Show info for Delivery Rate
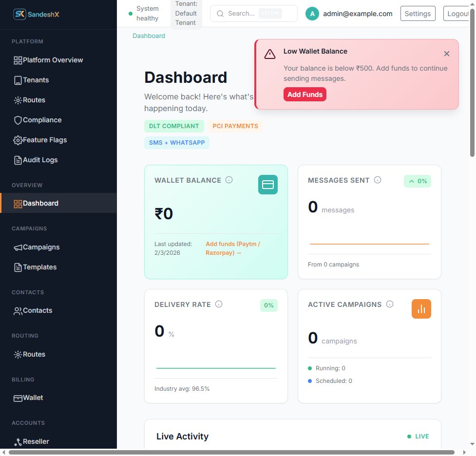This screenshot has height=456, width=476. point(219,304)
